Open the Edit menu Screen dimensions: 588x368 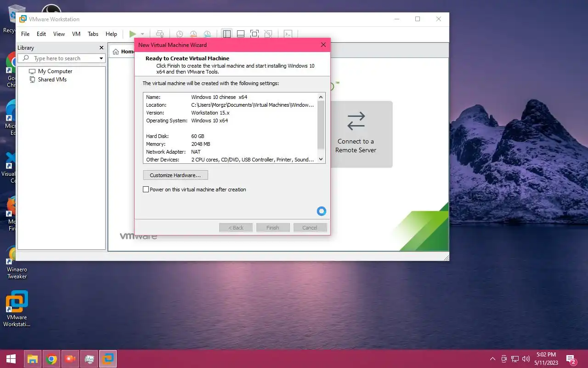41,34
